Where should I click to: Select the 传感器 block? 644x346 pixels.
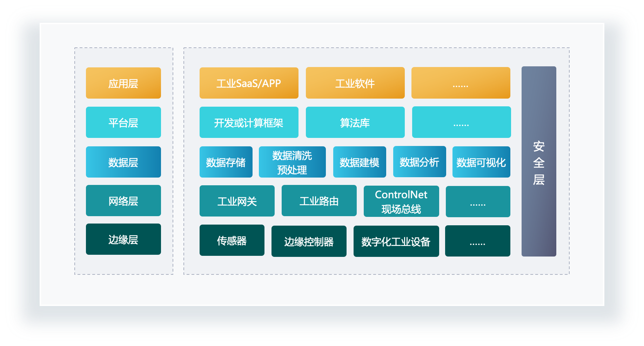click(232, 240)
